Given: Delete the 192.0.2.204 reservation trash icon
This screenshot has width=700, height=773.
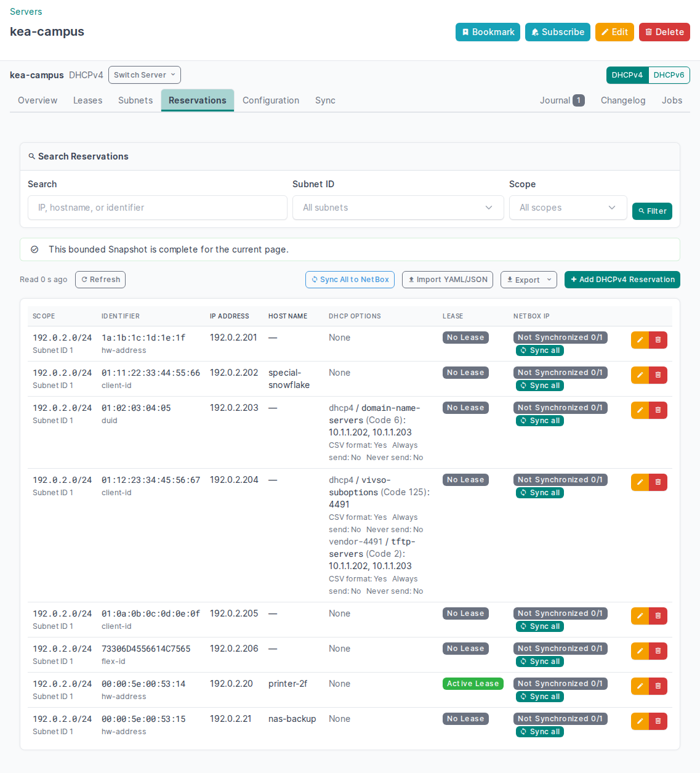Looking at the screenshot, I should tap(658, 482).
